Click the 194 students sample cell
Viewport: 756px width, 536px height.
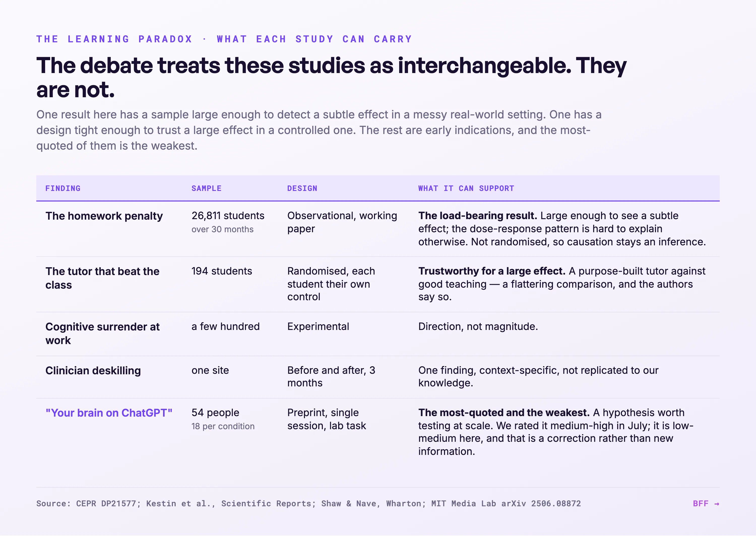click(x=222, y=271)
